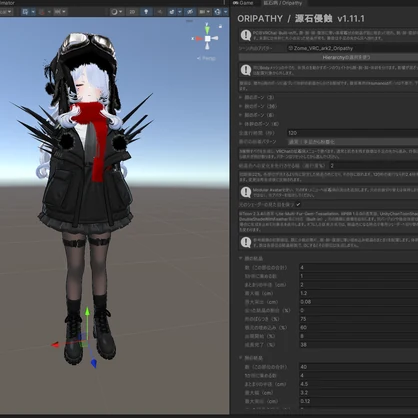Image resolution: width=418 pixels, height=418 pixels.
Task: Toggle scene grid visibility icon in toolbar
Action: tap(25, 12)
